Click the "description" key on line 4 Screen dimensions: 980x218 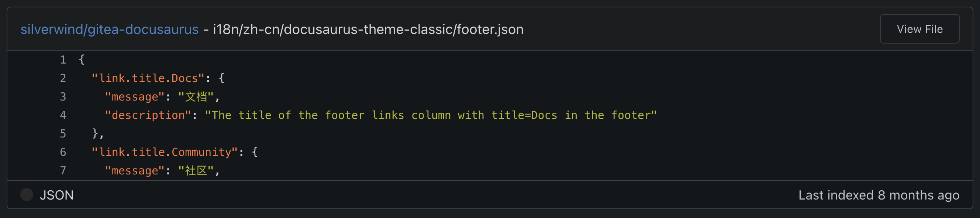148,115
